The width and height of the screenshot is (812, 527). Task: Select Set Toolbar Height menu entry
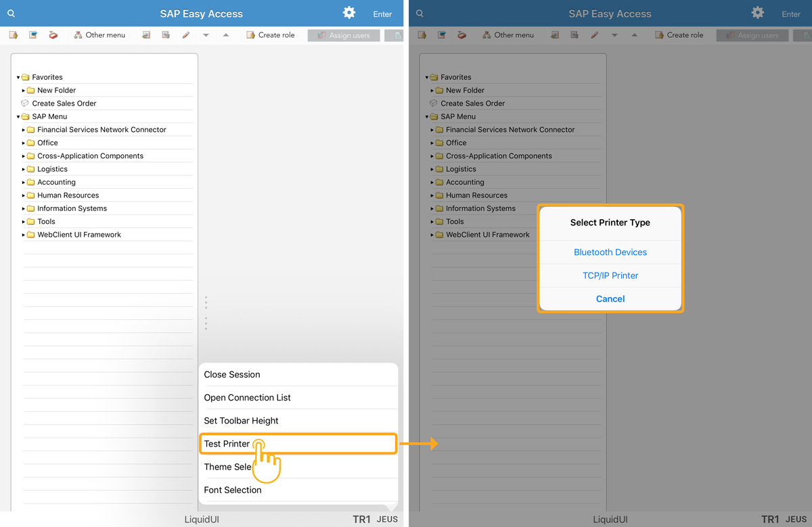242,421
